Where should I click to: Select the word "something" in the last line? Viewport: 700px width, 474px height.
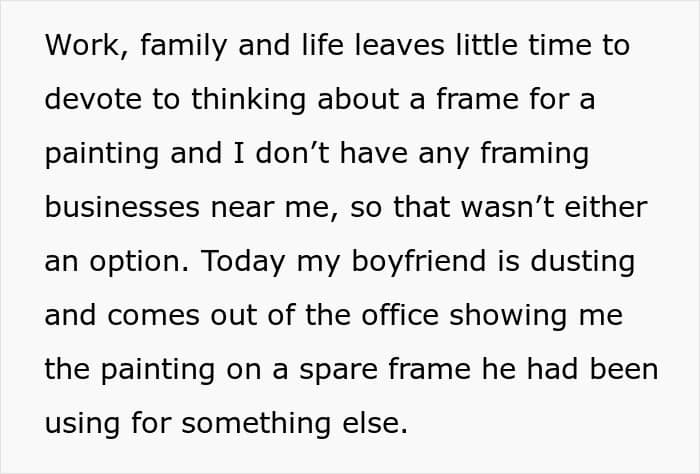pos(256,424)
